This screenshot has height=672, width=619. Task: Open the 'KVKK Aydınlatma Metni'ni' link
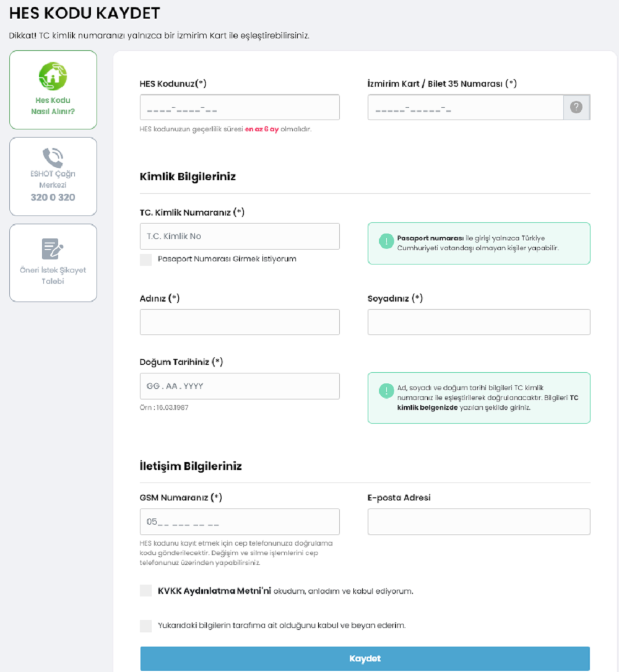[x=214, y=591]
